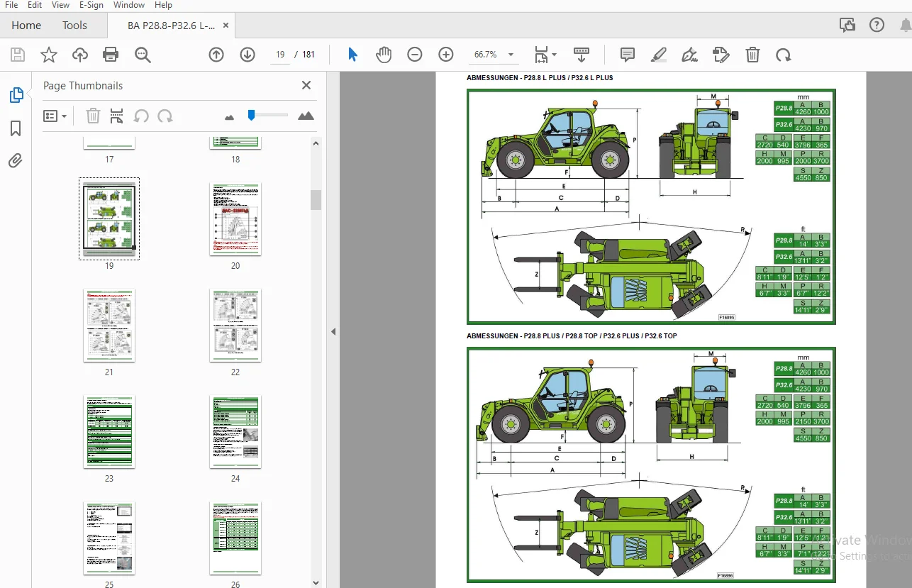Click the read mode keyboard icon
This screenshot has height=588, width=912.
(x=582, y=55)
